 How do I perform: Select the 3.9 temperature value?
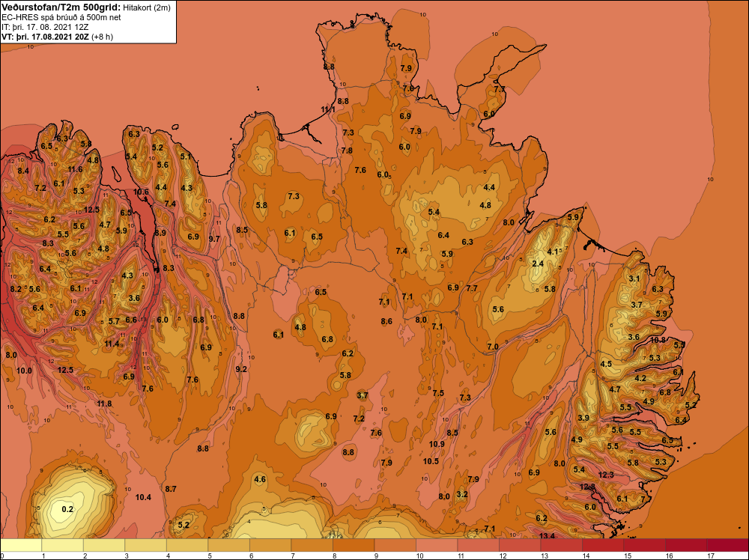[x=583, y=418]
